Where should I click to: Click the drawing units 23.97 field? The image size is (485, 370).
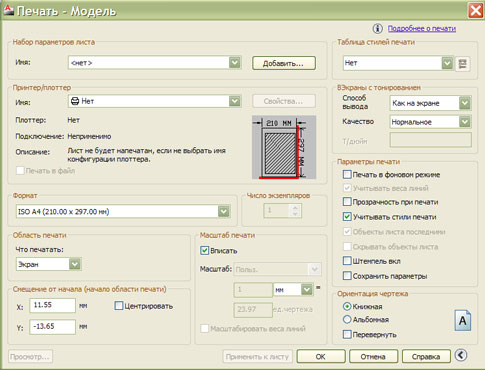tap(253, 310)
